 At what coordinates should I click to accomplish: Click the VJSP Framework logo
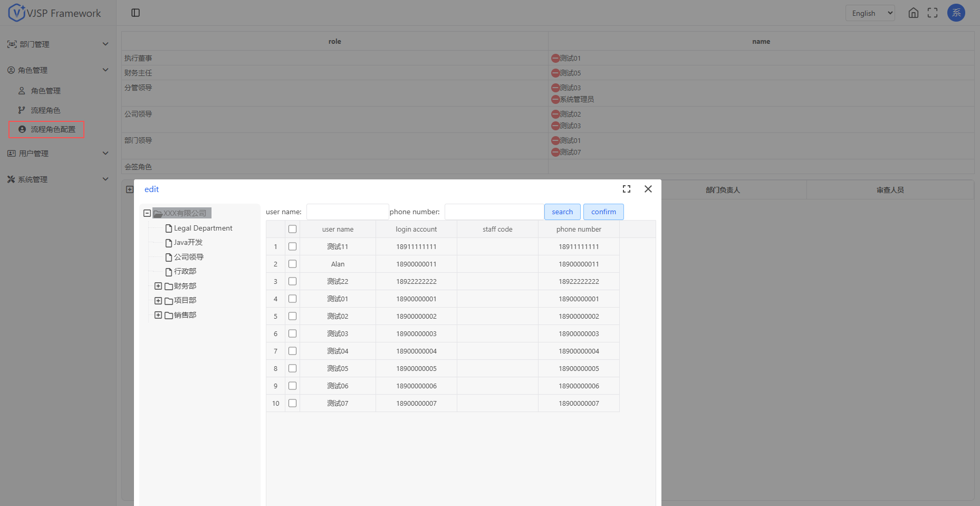(x=55, y=13)
